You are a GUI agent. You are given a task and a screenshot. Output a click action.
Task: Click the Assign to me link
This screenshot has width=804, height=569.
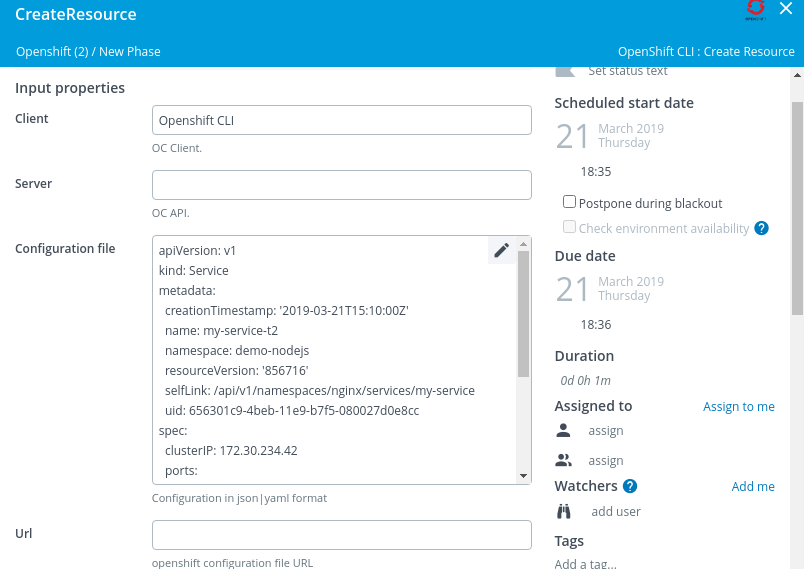(738, 406)
